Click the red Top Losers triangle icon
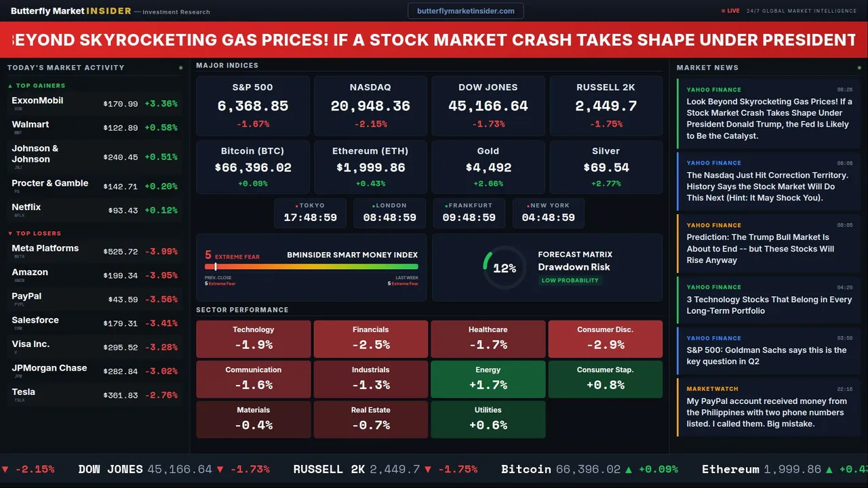 point(10,234)
